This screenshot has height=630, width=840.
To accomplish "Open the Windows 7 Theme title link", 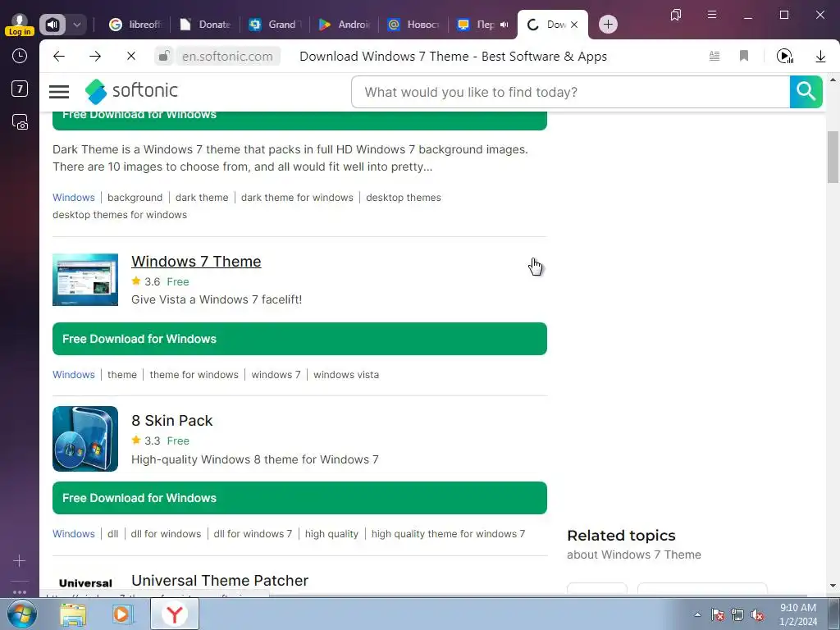I will click(196, 262).
